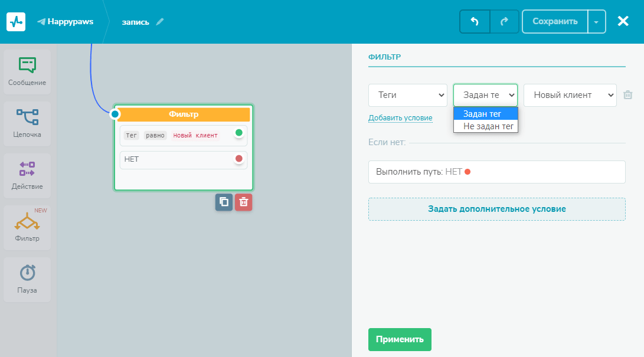This screenshot has height=357, width=644.
Task: Delete the Фильтр node via red trash
Action: point(243,202)
